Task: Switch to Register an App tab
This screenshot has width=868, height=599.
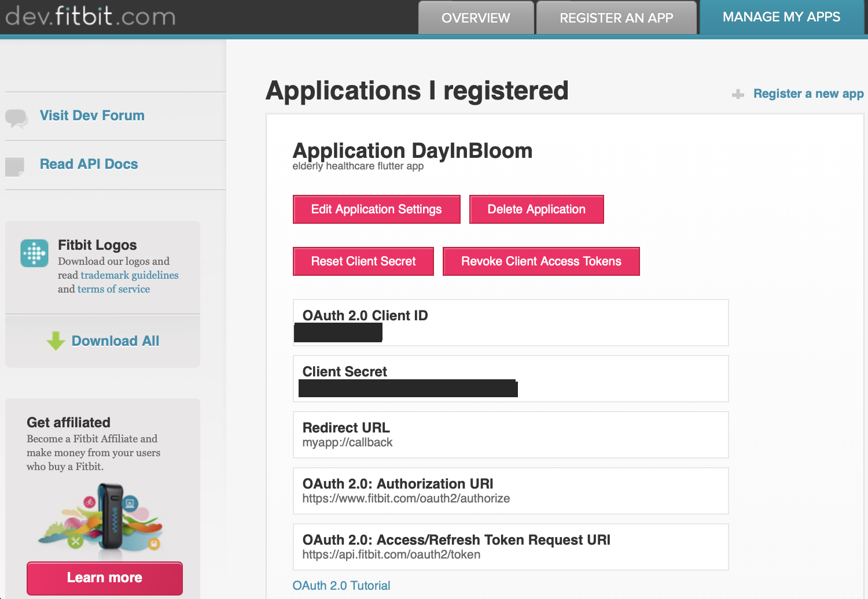Action: 616,18
